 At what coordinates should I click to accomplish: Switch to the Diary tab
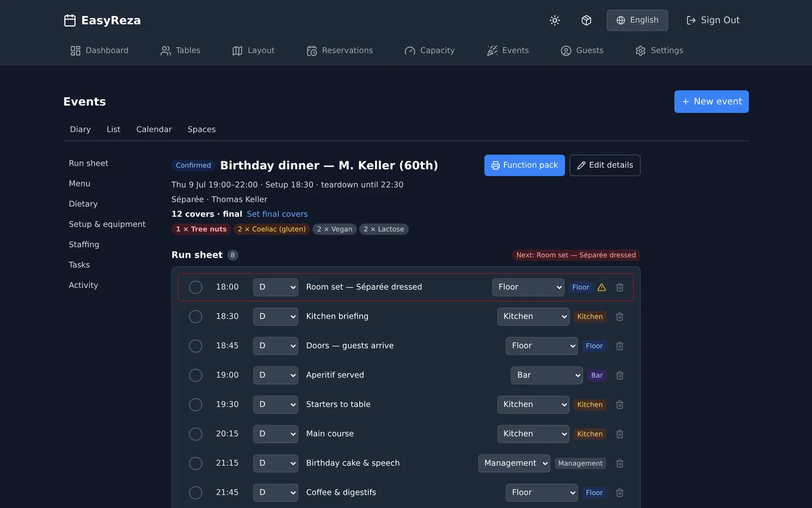80,130
